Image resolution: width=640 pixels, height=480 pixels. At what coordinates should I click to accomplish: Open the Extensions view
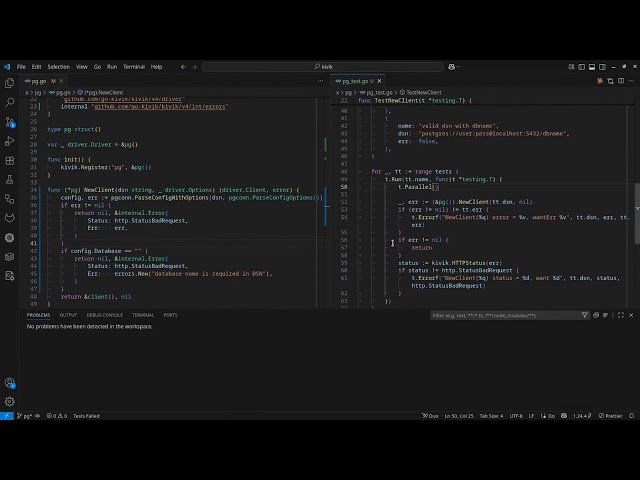9,160
